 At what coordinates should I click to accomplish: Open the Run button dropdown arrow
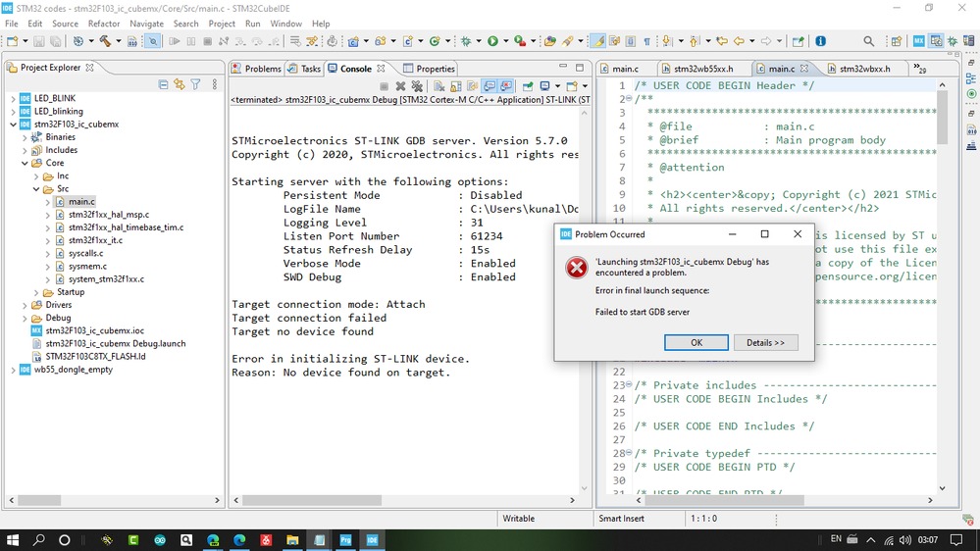point(505,41)
